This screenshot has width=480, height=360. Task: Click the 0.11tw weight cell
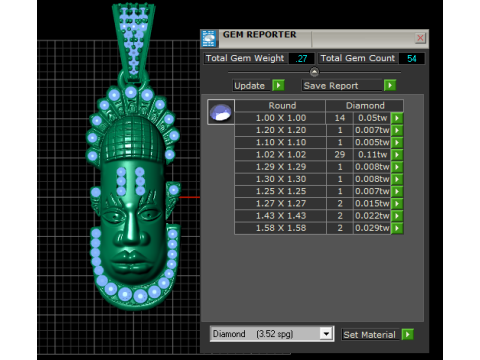click(372, 155)
